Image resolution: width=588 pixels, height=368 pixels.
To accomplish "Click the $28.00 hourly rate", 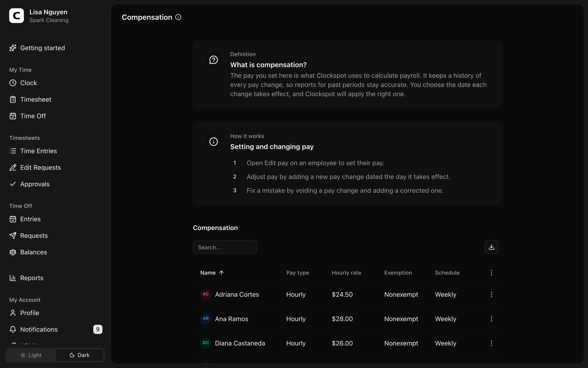I will click(x=342, y=319).
